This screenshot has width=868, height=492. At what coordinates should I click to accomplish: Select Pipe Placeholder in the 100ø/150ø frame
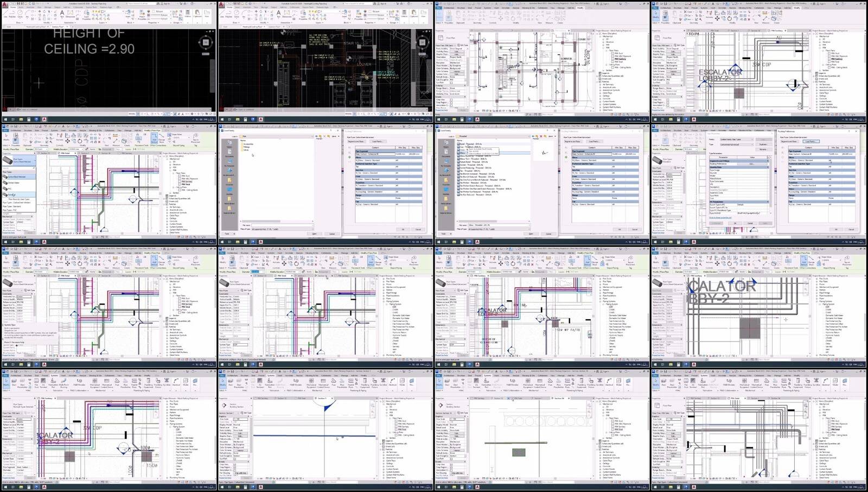[x=125, y=383]
